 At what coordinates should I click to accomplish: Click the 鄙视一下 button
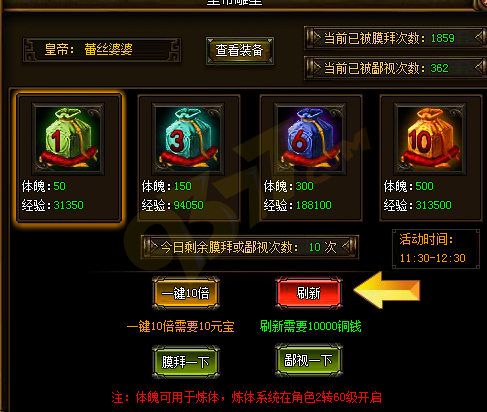[x=309, y=360]
